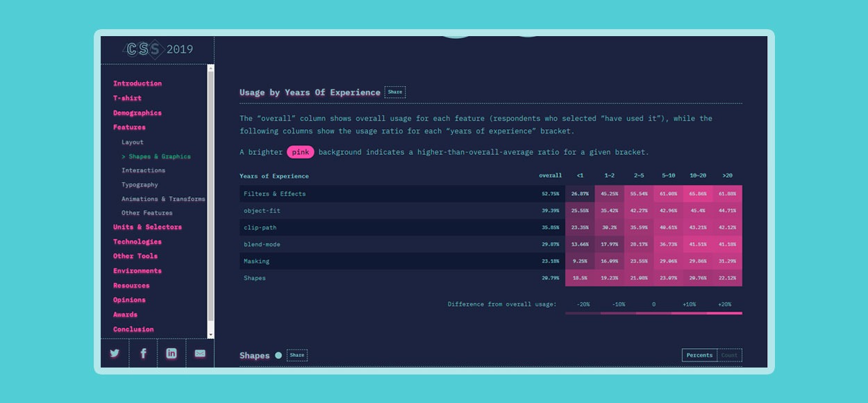Click the <1 years column header
This screenshot has width=868, height=403.
pos(580,176)
